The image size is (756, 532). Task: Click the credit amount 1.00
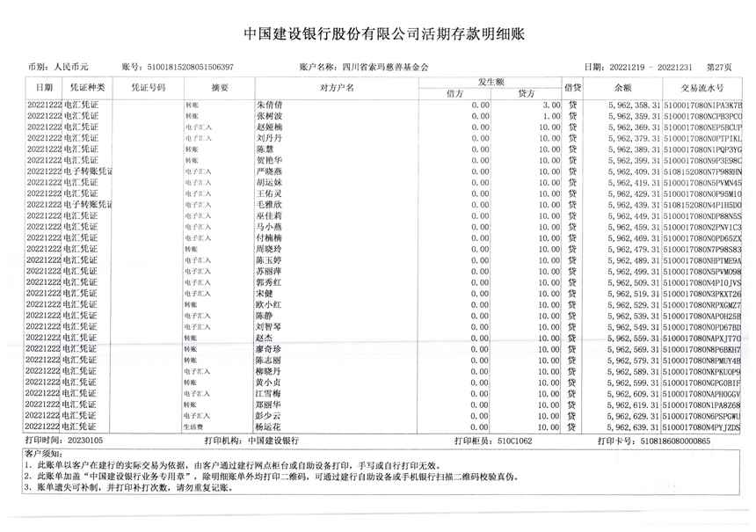[551, 116]
